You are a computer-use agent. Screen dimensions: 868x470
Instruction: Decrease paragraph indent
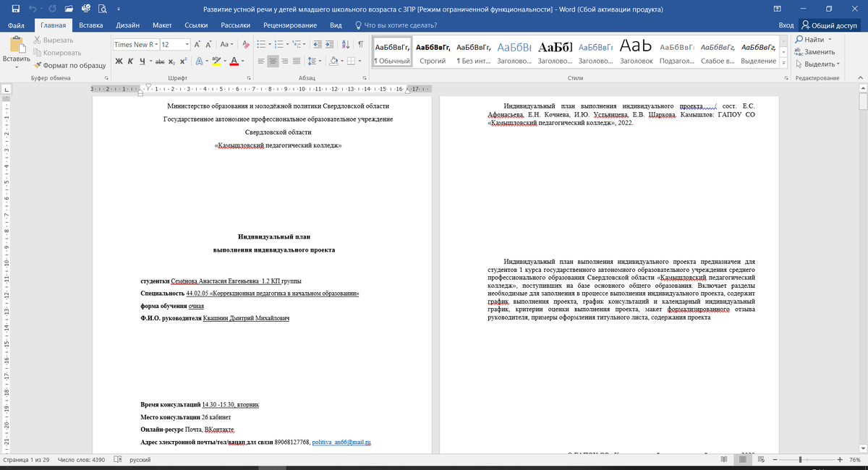pos(319,44)
